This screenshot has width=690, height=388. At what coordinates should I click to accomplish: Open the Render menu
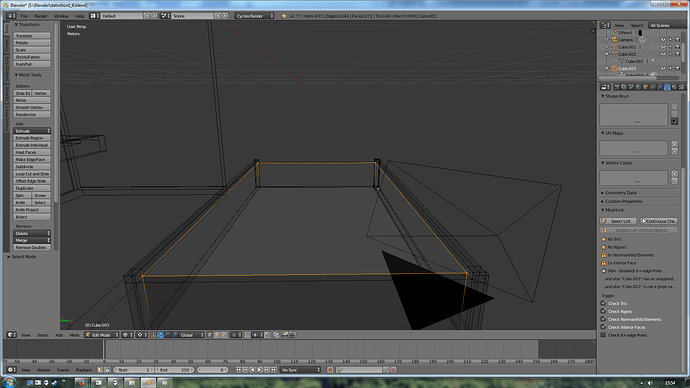tap(40, 16)
